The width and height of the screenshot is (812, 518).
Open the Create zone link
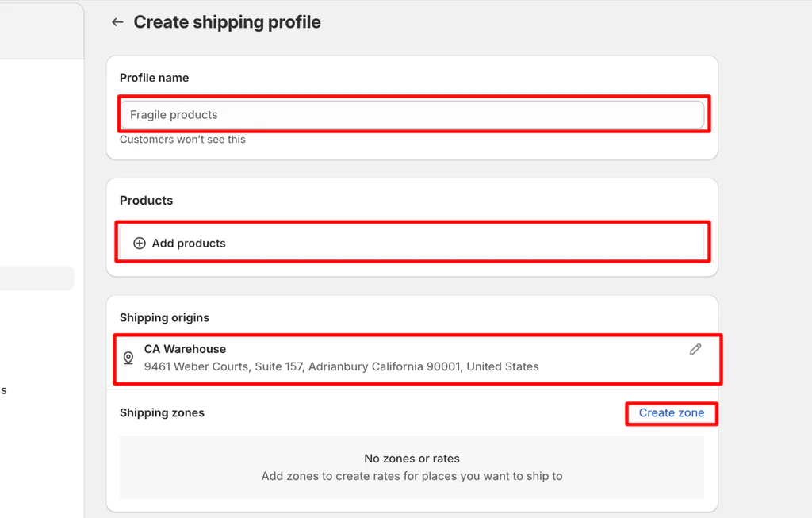671,412
